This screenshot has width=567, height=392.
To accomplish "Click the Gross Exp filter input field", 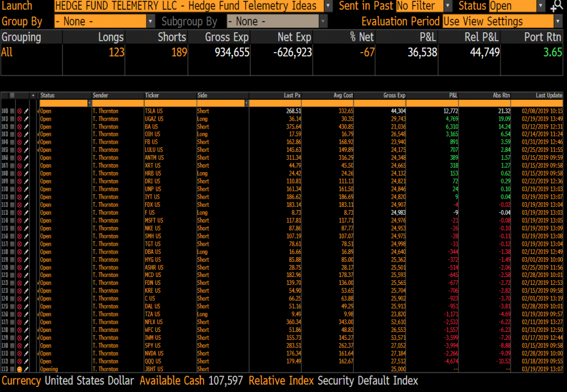I will (380, 103).
